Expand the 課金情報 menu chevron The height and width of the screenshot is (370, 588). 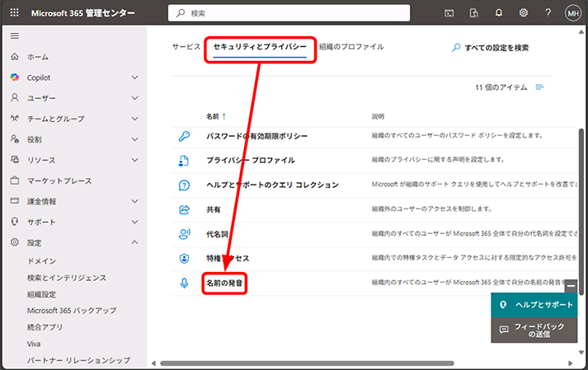point(135,201)
